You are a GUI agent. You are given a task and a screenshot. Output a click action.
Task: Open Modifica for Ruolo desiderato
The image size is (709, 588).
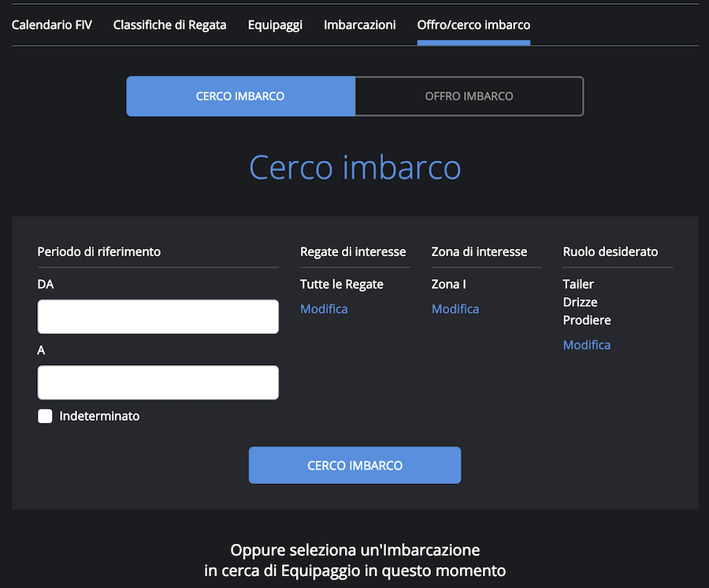pyautogui.click(x=586, y=344)
